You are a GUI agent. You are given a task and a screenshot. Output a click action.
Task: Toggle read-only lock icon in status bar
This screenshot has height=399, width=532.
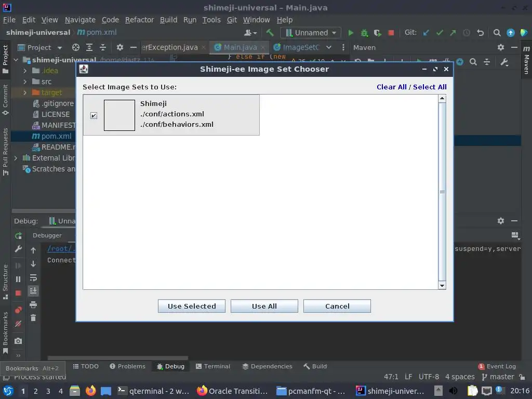point(522,377)
